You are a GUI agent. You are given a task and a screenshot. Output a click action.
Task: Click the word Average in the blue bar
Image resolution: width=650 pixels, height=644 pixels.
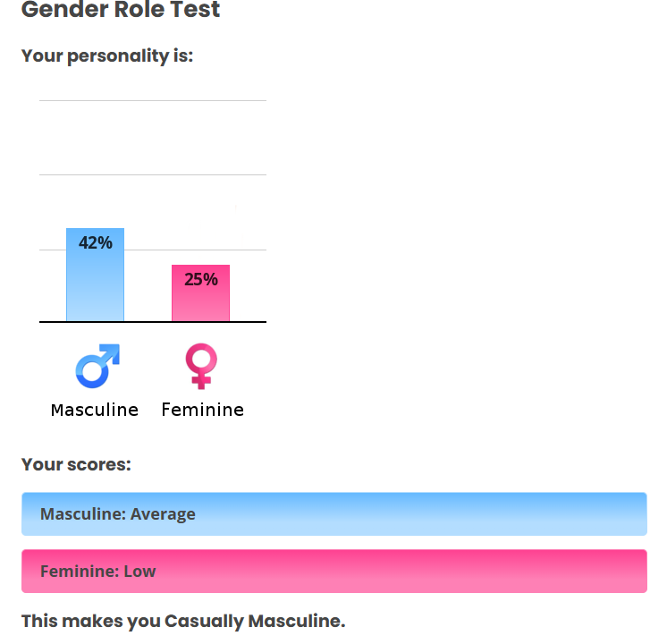163,514
